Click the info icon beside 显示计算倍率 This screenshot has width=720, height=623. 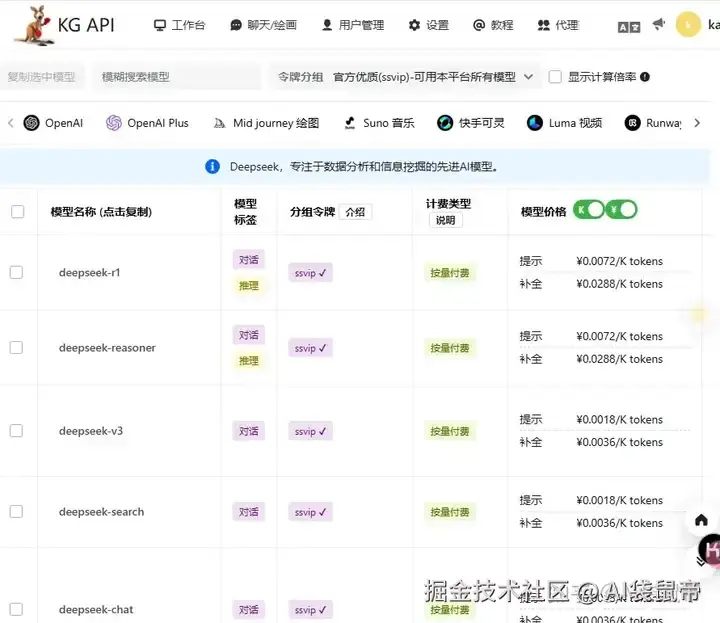[645, 77]
